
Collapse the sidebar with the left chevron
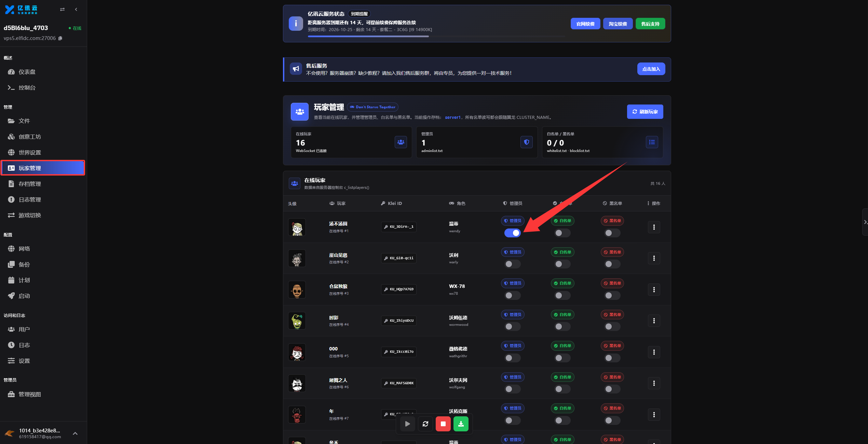[x=76, y=10]
